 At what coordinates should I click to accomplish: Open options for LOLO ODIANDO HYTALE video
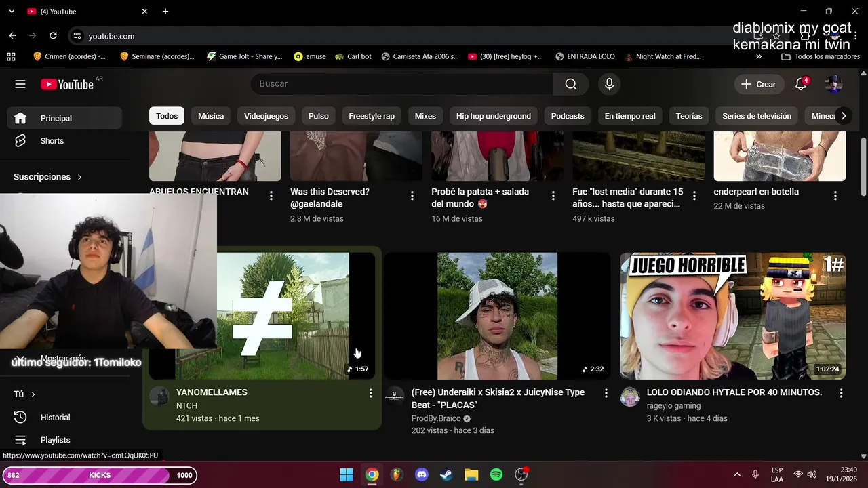coord(841,393)
